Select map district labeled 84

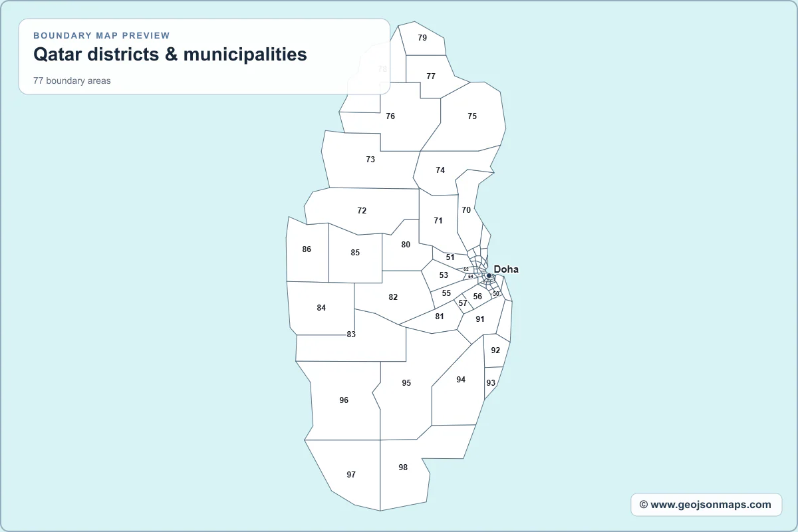(x=321, y=308)
